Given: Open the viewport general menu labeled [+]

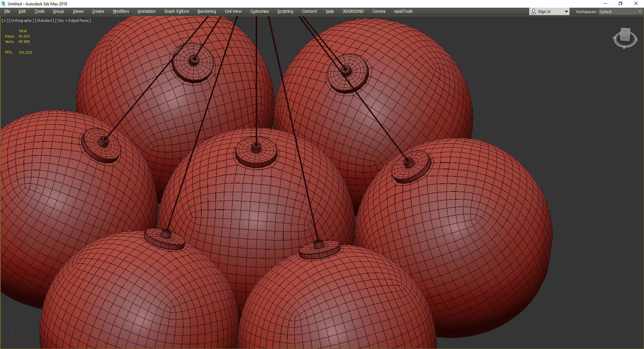Looking at the screenshot, I should 5,20.
